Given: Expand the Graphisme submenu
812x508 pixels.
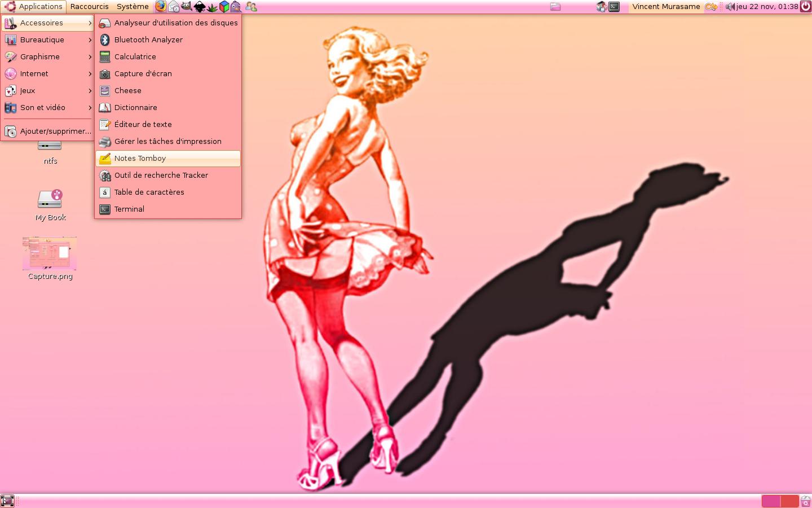Looking at the screenshot, I should (x=48, y=57).
